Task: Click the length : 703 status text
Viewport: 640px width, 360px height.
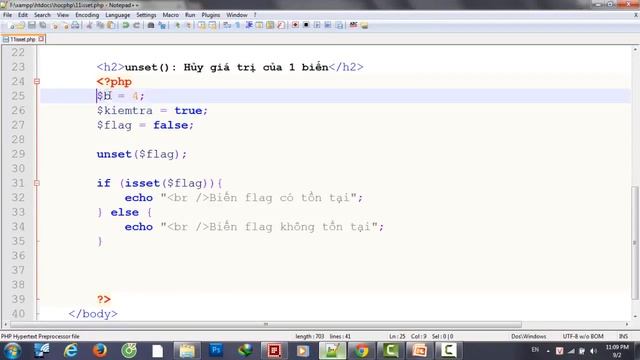Action: click(309, 336)
